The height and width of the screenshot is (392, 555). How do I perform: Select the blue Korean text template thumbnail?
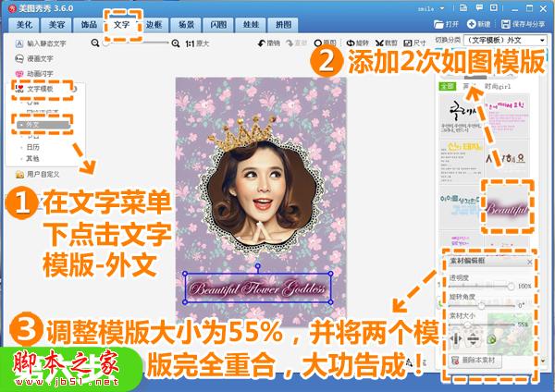click(x=462, y=207)
